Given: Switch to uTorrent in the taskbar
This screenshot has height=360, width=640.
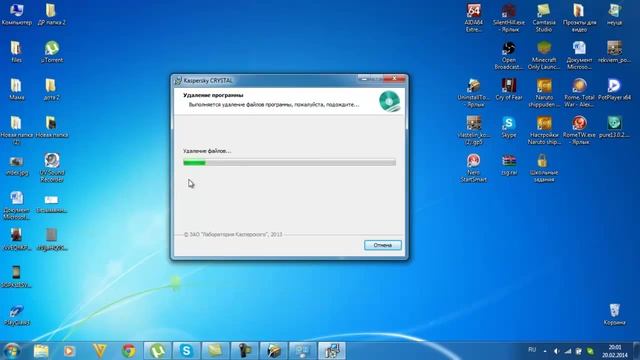Looking at the screenshot, I should (158, 351).
